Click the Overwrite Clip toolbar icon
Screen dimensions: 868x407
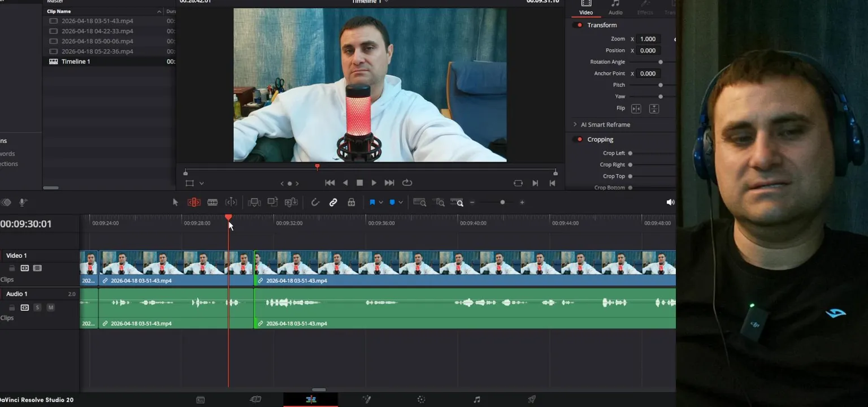272,202
